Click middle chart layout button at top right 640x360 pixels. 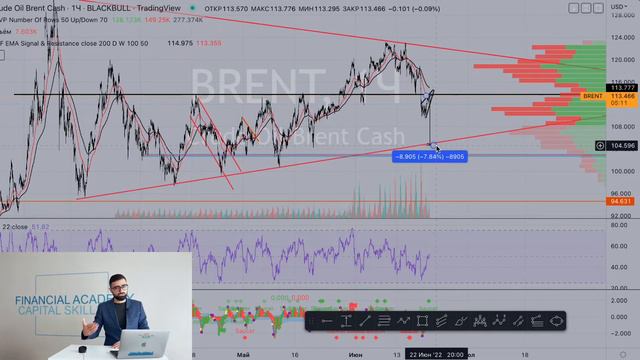[586, 8]
